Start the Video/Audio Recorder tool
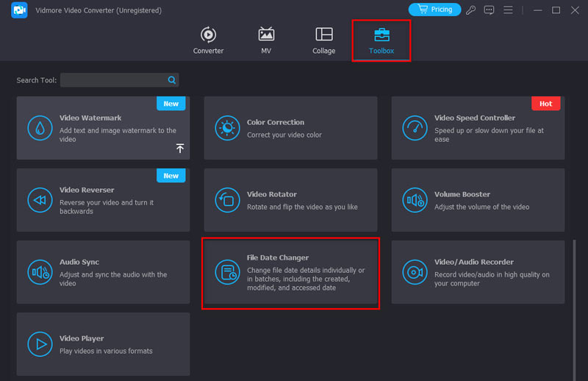The image size is (588, 381). tap(478, 272)
